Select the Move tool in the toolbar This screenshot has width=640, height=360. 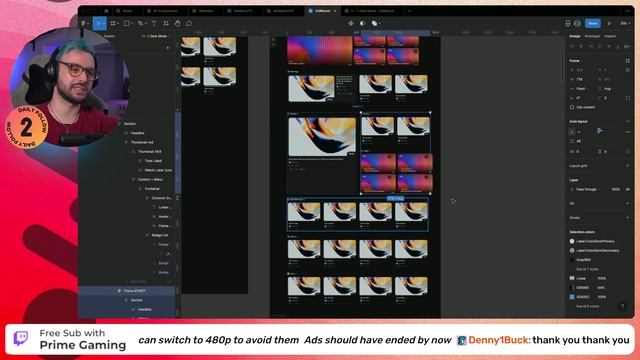98,24
